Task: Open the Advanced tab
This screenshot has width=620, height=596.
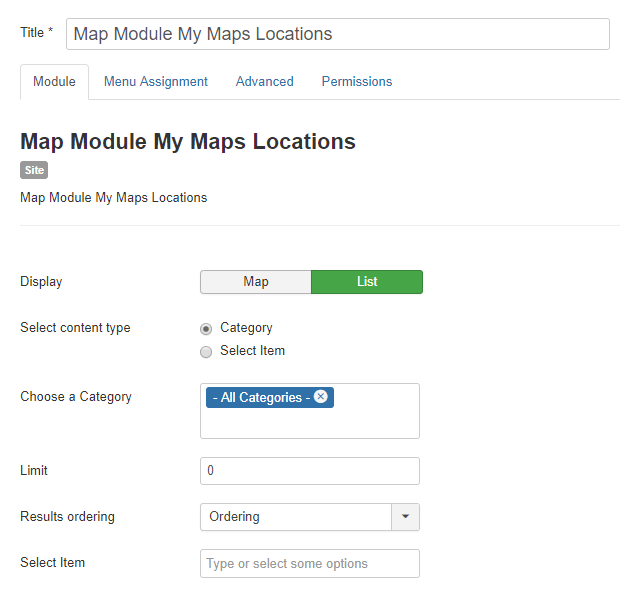Action: tap(265, 82)
